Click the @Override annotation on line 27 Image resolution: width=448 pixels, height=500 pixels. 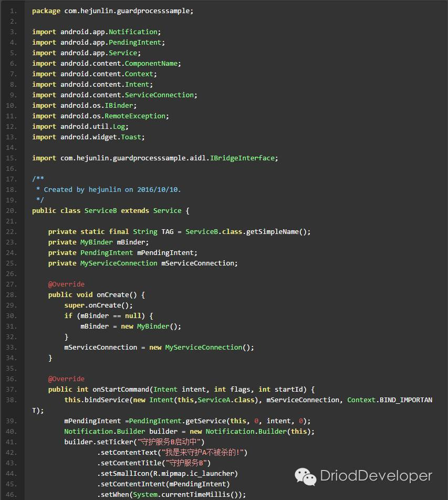pos(66,284)
